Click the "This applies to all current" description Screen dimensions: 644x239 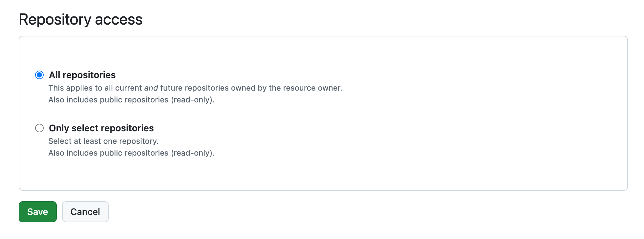(95, 88)
